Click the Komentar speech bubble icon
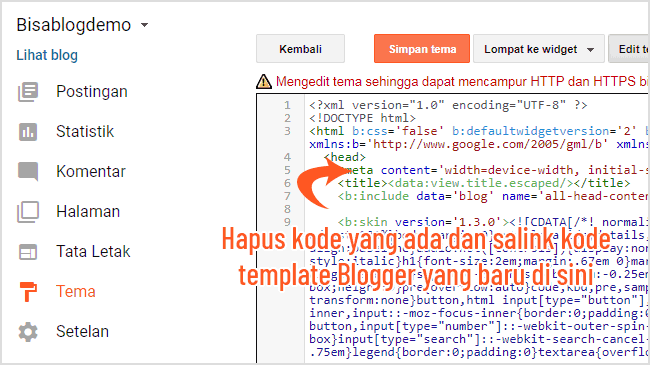The height and width of the screenshot is (365, 650). click(x=28, y=172)
